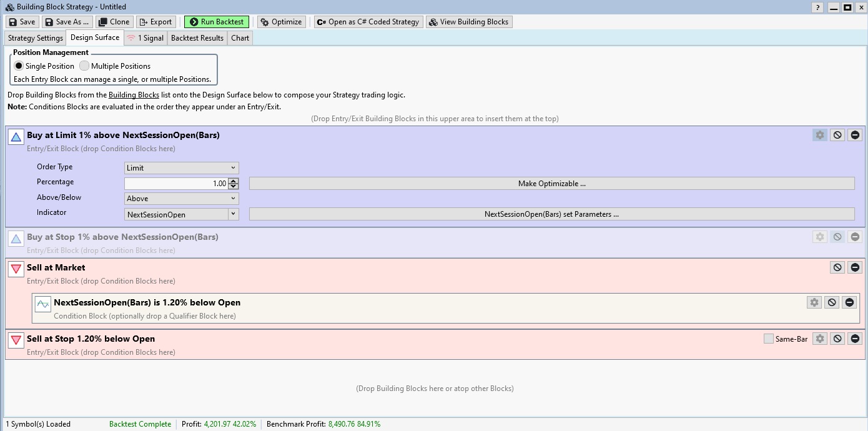The height and width of the screenshot is (431, 868).
Task: Select the Single Position radio button
Action: click(19, 66)
